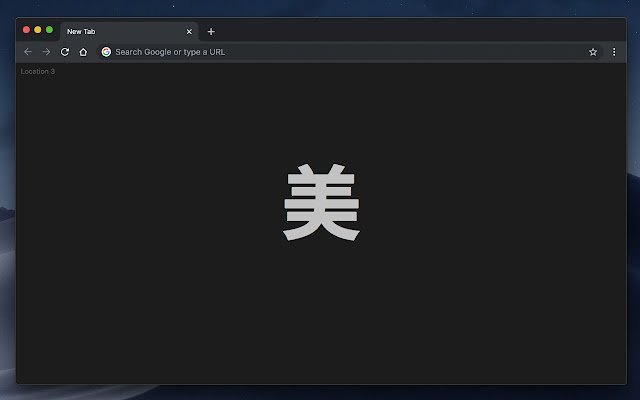Close the window with red button
Image resolution: width=640 pixels, height=400 pixels.
click(26, 30)
